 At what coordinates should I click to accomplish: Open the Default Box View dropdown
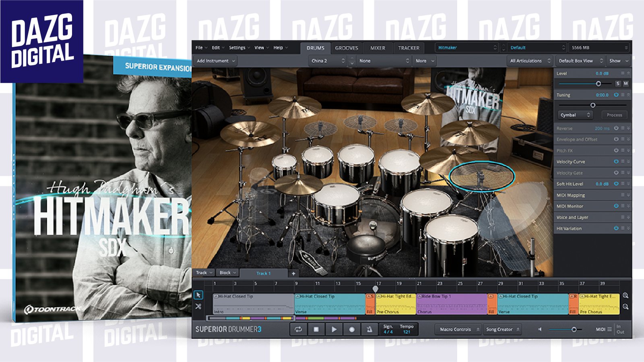tap(580, 61)
